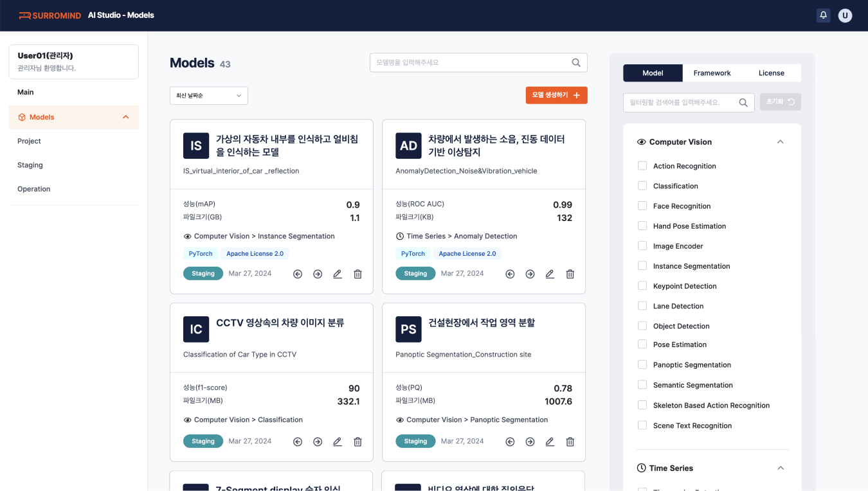
Task: Click the search magnifier in the model search bar
Action: click(x=575, y=62)
